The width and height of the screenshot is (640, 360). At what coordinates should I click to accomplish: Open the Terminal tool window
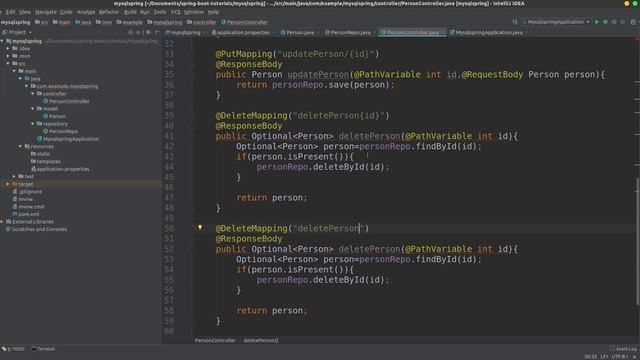pyautogui.click(x=43, y=349)
